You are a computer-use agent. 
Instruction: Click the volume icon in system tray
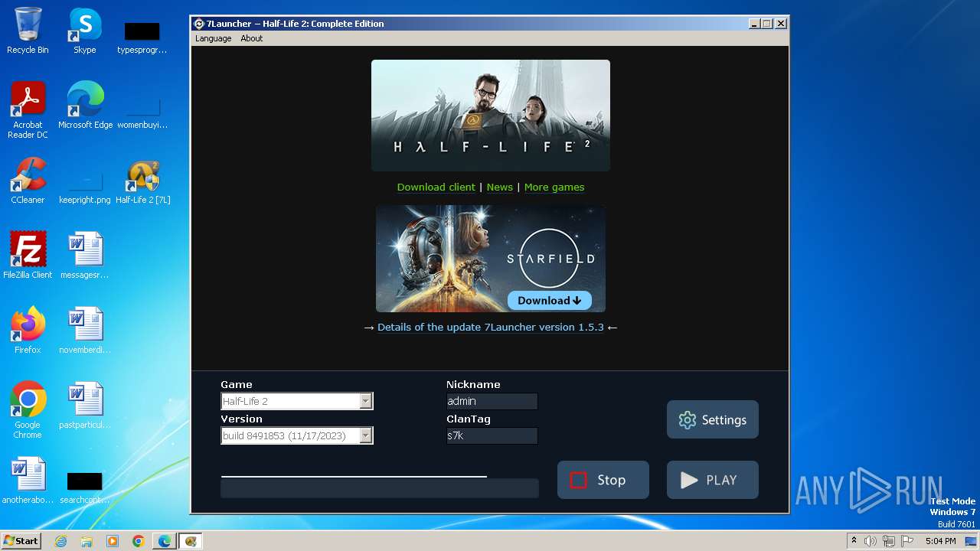pos(871,541)
